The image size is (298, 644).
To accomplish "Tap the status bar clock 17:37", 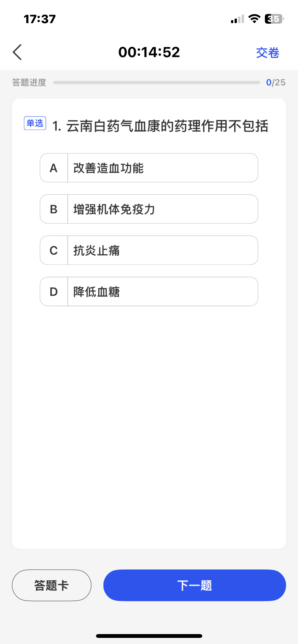I will [x=40, y=19].
